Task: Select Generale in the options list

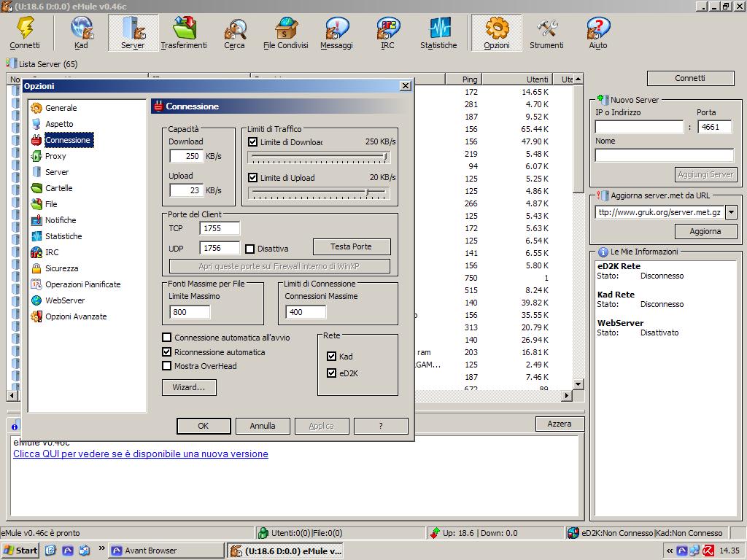Action: [61, 108]
